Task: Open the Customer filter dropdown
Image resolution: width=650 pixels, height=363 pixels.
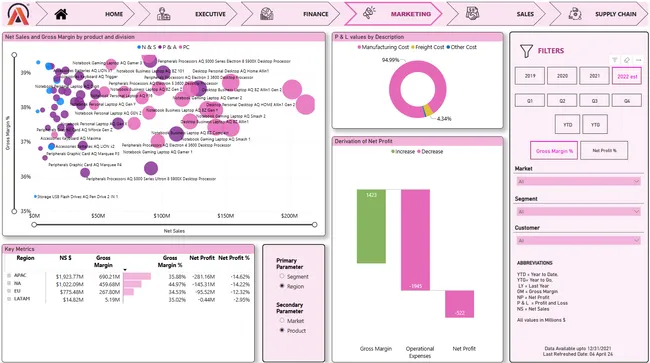Action: coord(578,241)
